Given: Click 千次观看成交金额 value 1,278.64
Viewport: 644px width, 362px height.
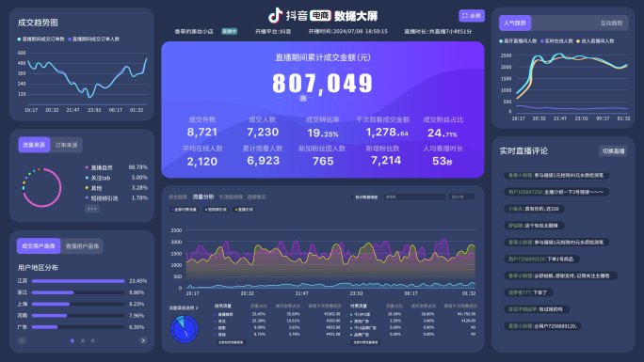Looking at the screenshot, I should (387, 132).
